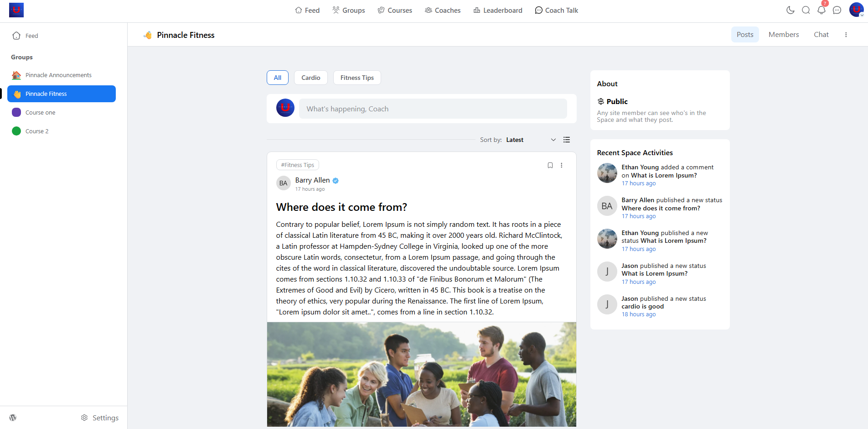The width and height of the screenshot is (868, 429).
Task: Click the WordPress logo icon
Action: tap(13, 418)
